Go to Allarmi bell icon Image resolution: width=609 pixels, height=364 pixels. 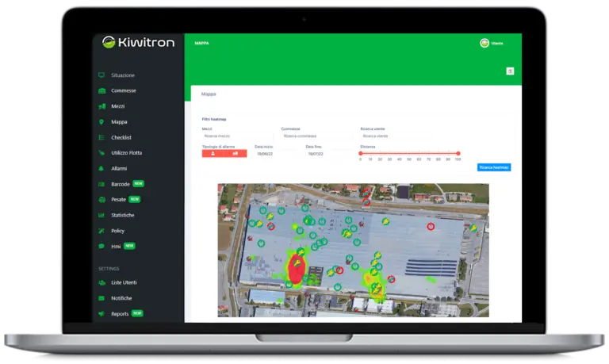tap(101, 168)
